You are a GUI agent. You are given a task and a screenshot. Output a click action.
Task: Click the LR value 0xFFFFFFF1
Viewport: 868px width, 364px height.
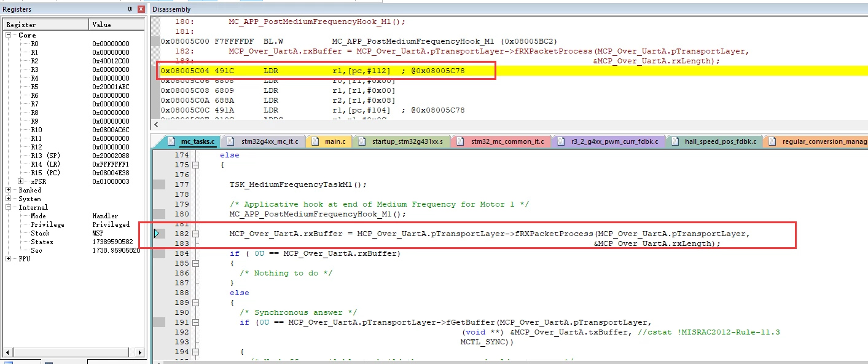click(111, 164)
